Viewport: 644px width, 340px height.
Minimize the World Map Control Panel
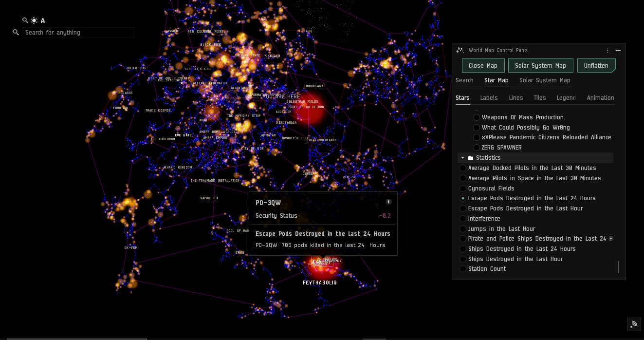click(618, 51)
